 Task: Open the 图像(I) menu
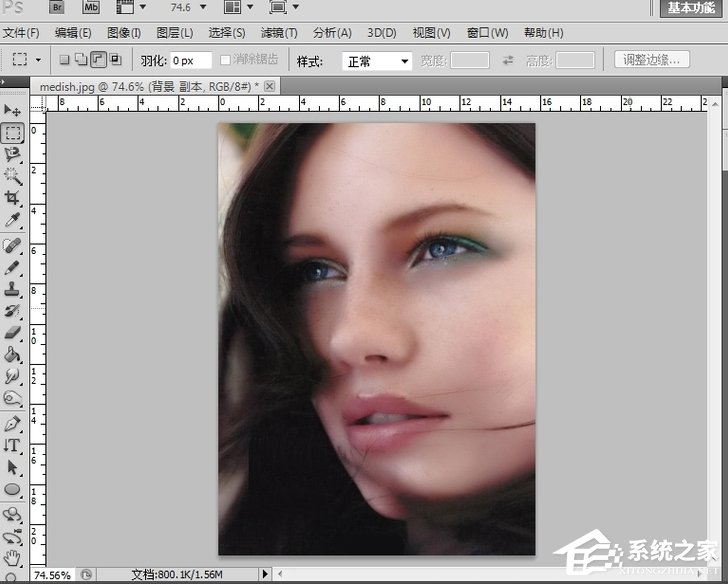(124, 33)
